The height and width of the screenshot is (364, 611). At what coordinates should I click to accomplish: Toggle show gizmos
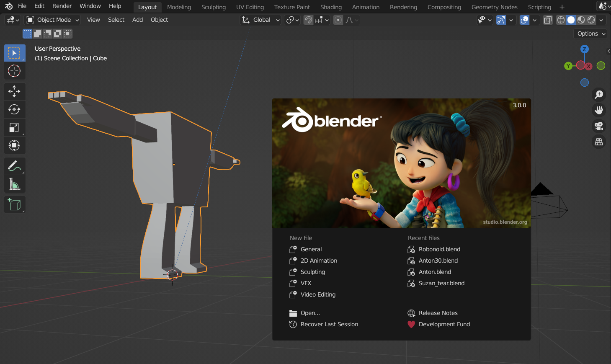pos(501,20)
